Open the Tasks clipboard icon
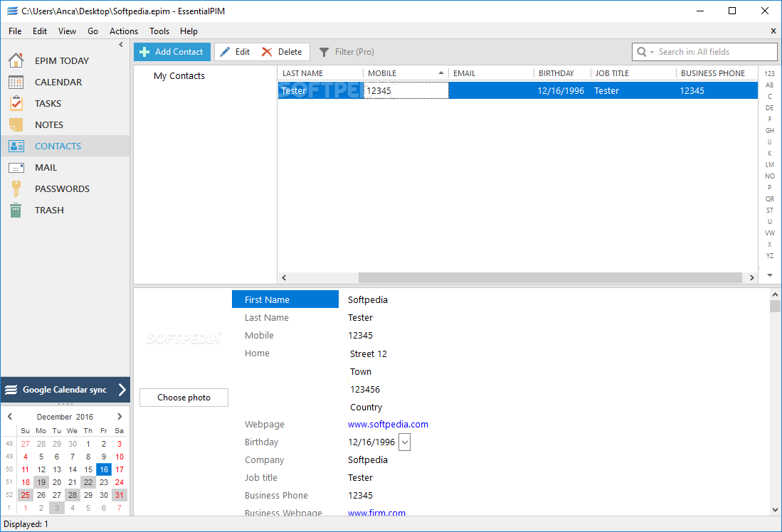 (16, 103)
